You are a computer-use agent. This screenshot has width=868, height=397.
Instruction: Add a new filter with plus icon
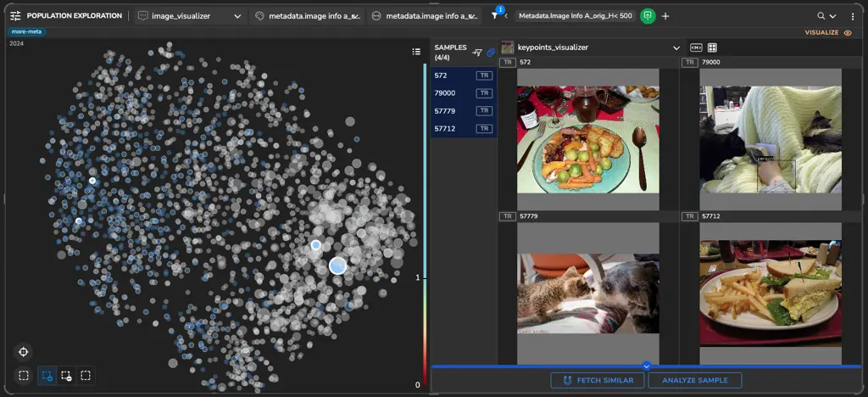point(665,16)
